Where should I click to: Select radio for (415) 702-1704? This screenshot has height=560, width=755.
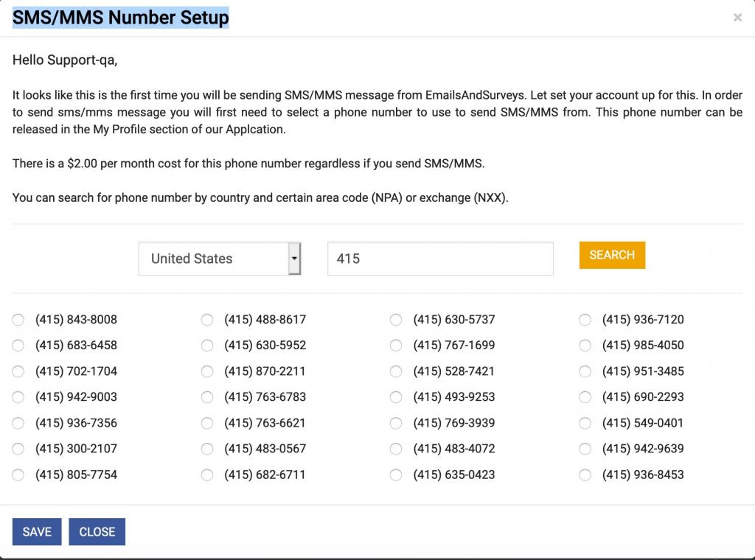coord(18,371)
